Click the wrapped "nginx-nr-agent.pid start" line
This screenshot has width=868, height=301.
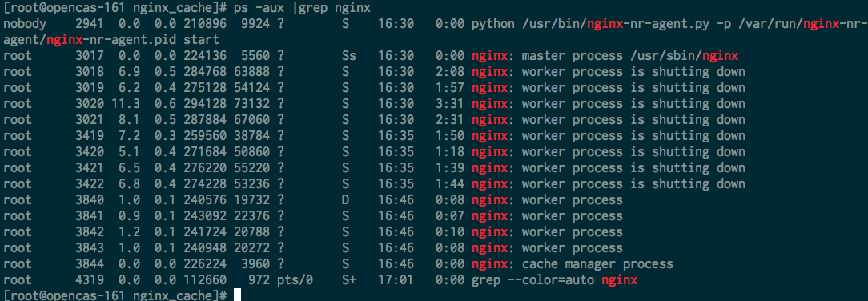tap(133, 40)
